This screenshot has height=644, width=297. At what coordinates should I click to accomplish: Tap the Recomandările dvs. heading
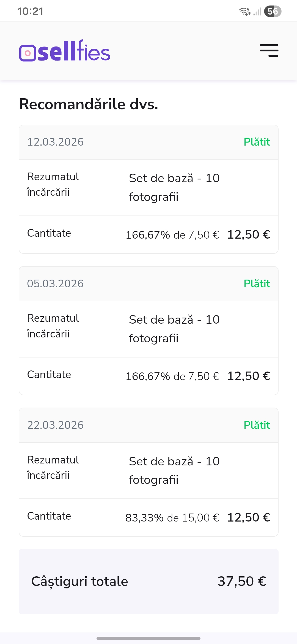click(x=89, y=104)
